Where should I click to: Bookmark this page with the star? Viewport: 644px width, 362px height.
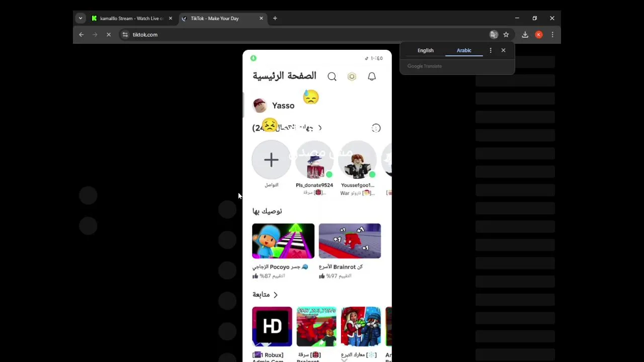point(506,35)
